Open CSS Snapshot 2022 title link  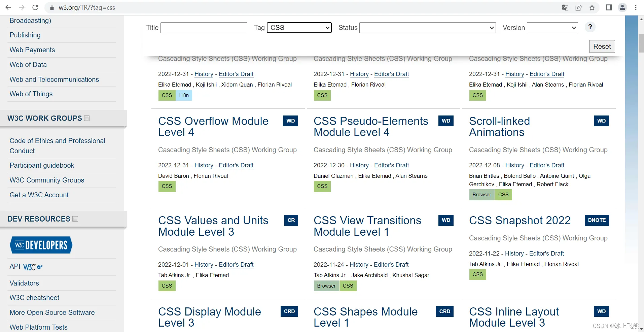tap(520, 220)
